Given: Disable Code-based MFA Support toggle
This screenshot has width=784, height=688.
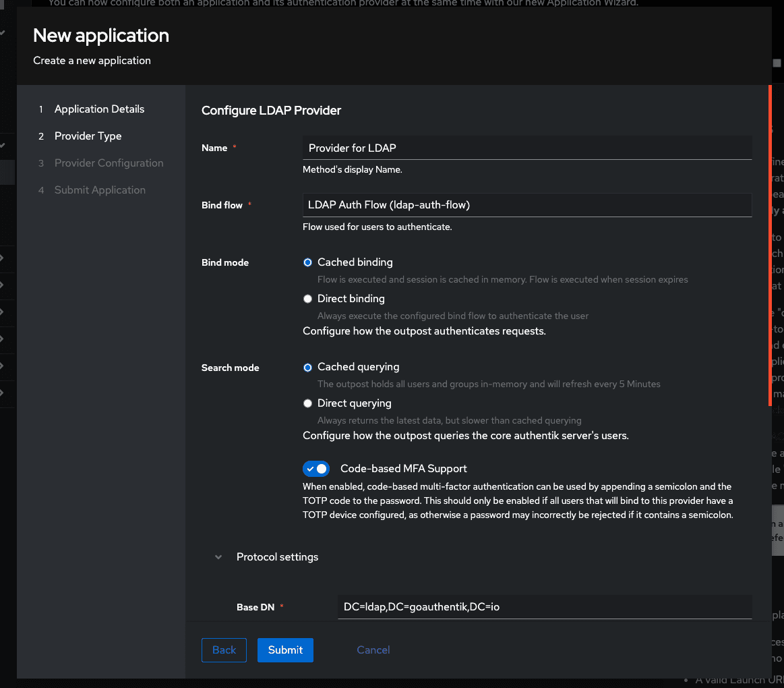Looking at the screenshot, I should click(316, 469).
